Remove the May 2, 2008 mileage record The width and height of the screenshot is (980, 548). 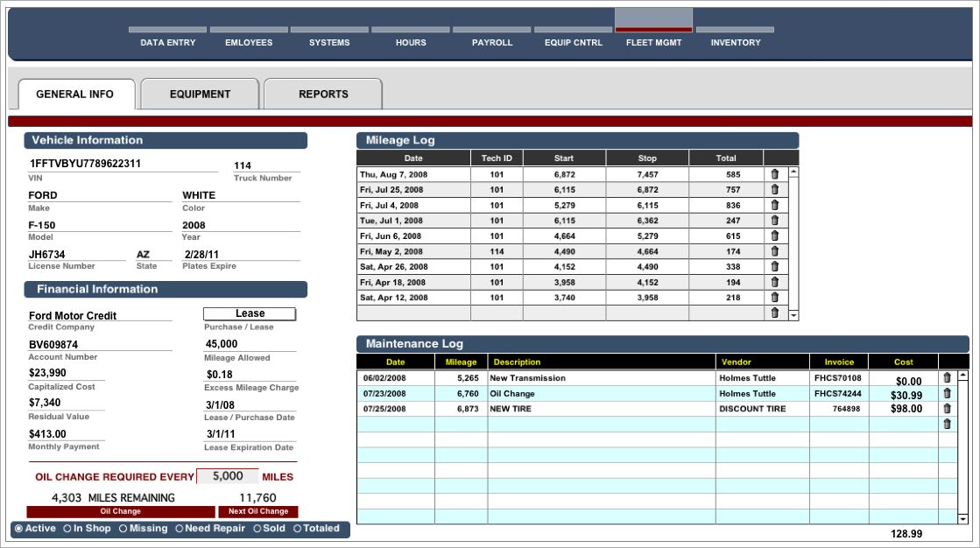[x=774, y=251]
